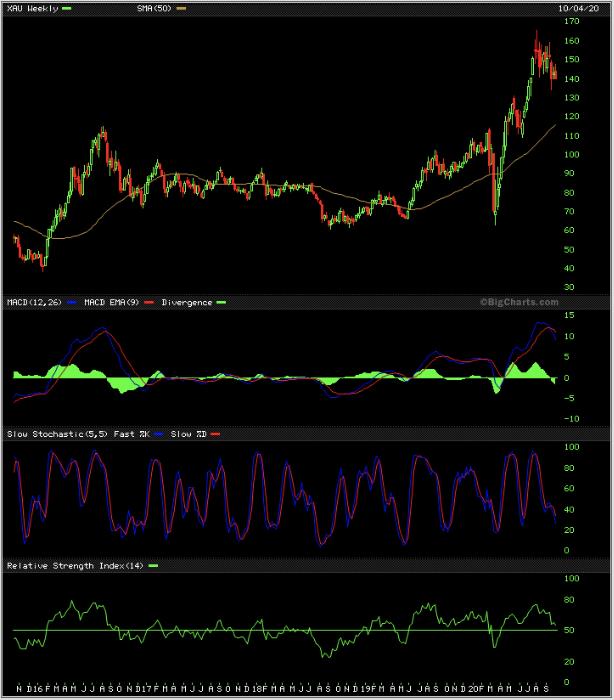Viewport: 614px width, 700px height.
Task: Click the red Slow %D legend swatch
Action: 215,434
